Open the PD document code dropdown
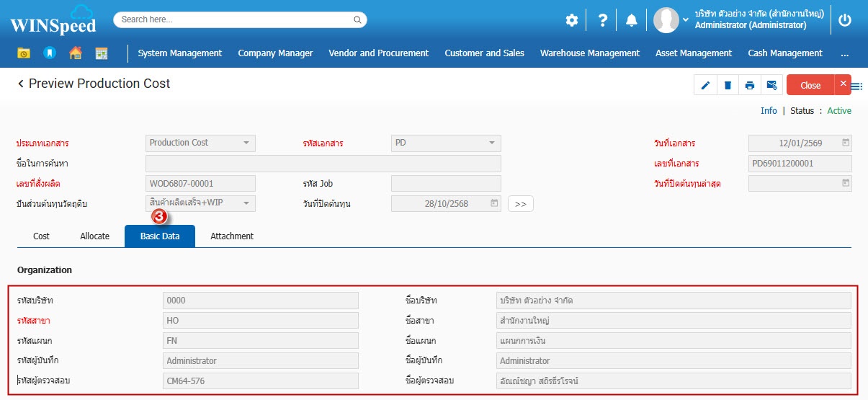Screen dimensions: 868x400 pyautogui.click(x=491, y=143)
